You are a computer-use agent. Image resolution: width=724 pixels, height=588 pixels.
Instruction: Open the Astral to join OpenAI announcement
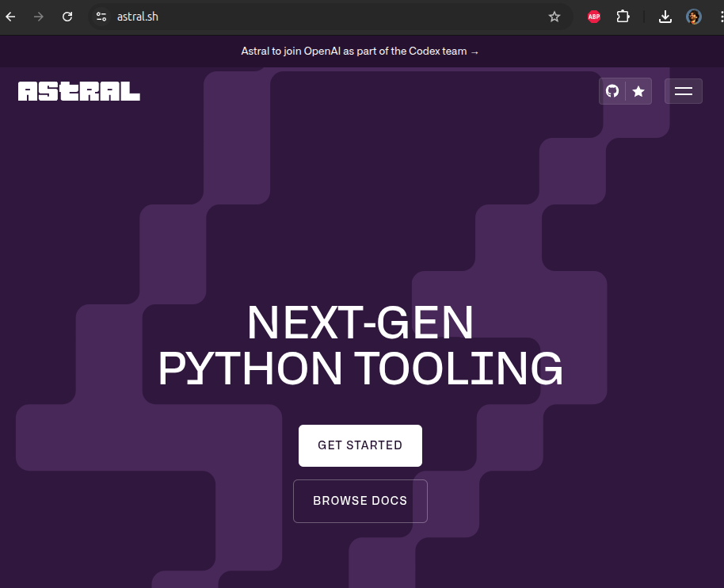tap(354, 52)
